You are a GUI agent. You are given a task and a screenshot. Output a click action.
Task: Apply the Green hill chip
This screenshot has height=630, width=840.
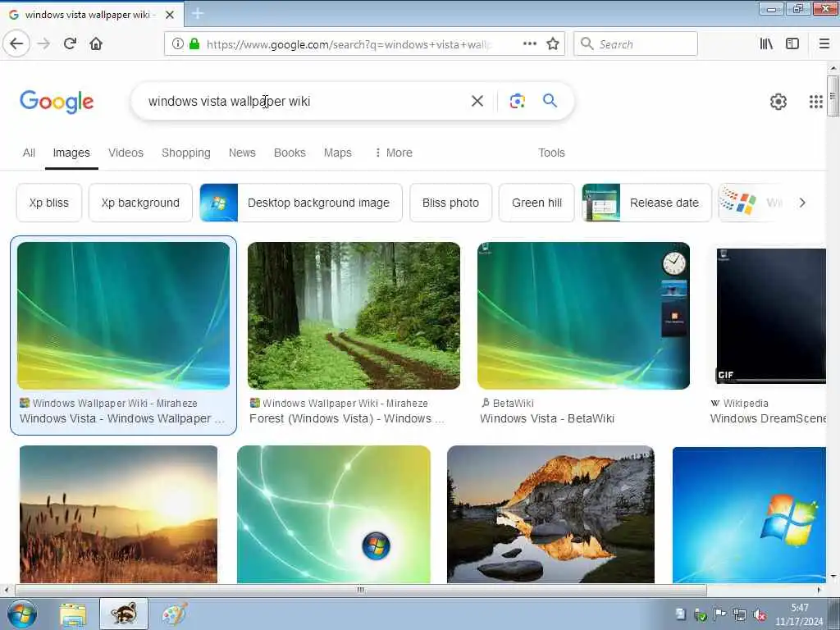(x=536, y=203)
